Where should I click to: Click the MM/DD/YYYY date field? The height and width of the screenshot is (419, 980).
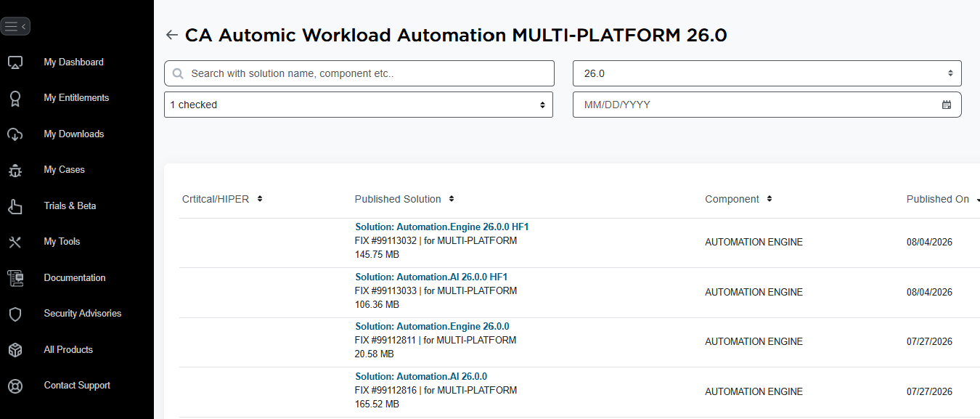pos(767,105)
